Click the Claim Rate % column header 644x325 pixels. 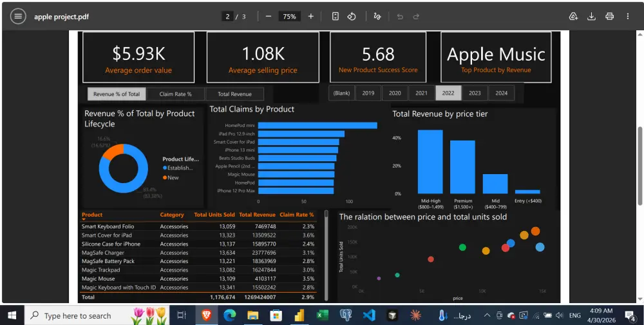click(296, 215)
